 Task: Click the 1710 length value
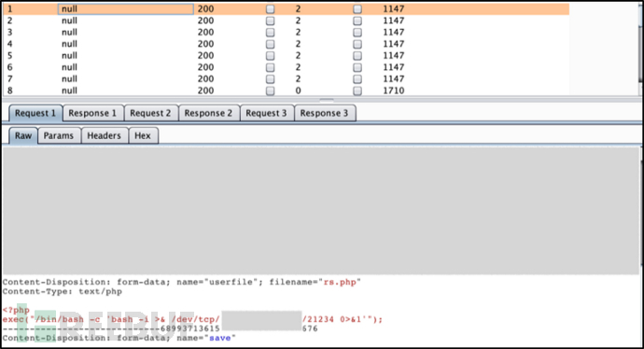point(394,91)
